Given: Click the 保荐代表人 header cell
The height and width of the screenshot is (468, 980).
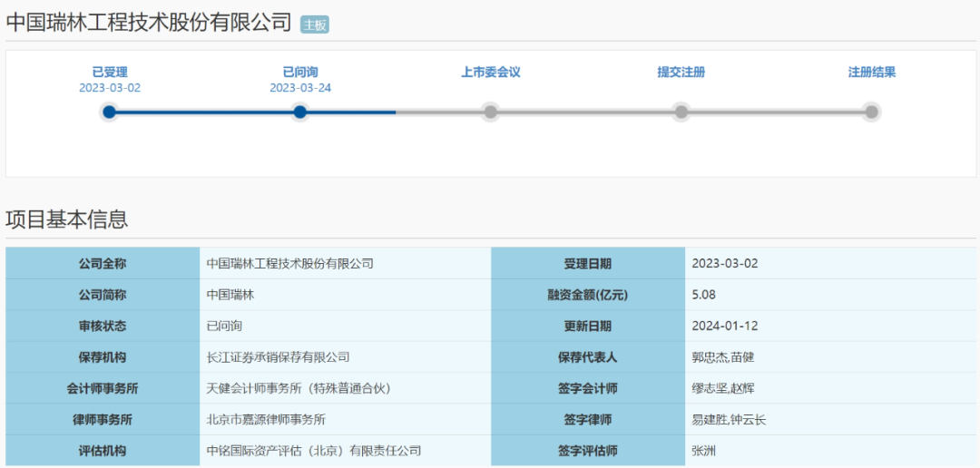Looking at the screenshot, I should coord(587,357).
